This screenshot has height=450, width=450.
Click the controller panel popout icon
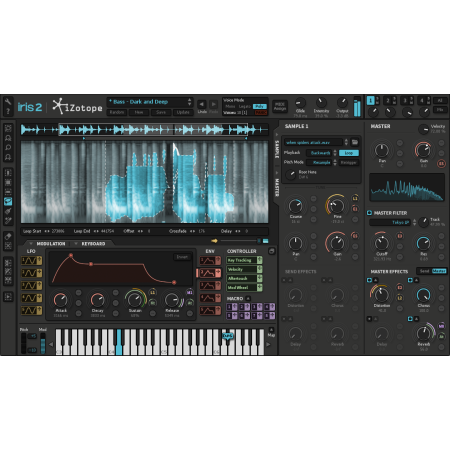point(272,251)
